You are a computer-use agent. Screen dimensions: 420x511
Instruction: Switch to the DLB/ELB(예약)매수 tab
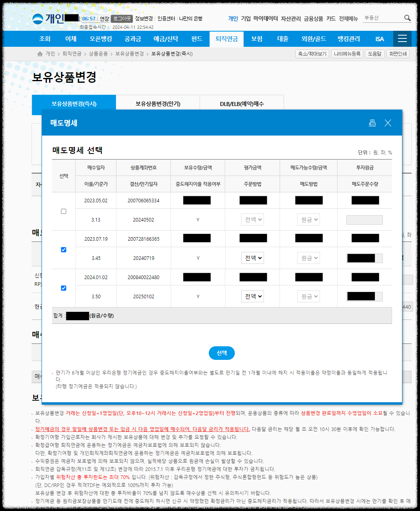click(x=242, y=102)
